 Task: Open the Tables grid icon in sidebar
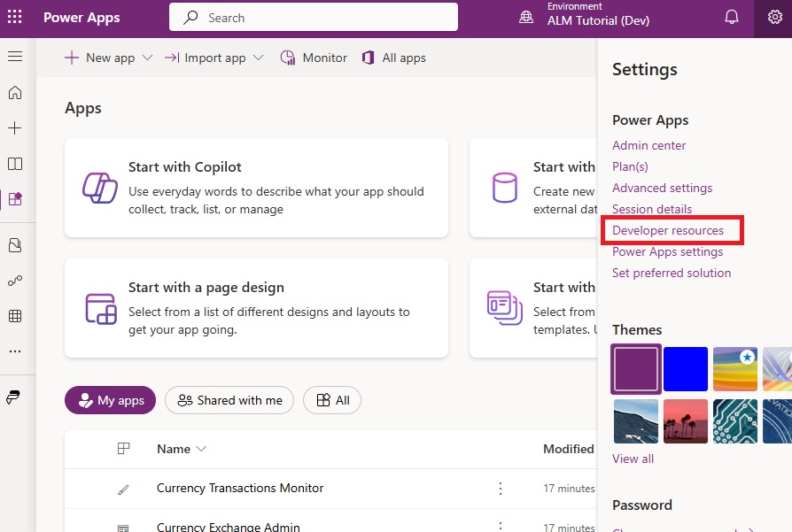tap(15, 316)
